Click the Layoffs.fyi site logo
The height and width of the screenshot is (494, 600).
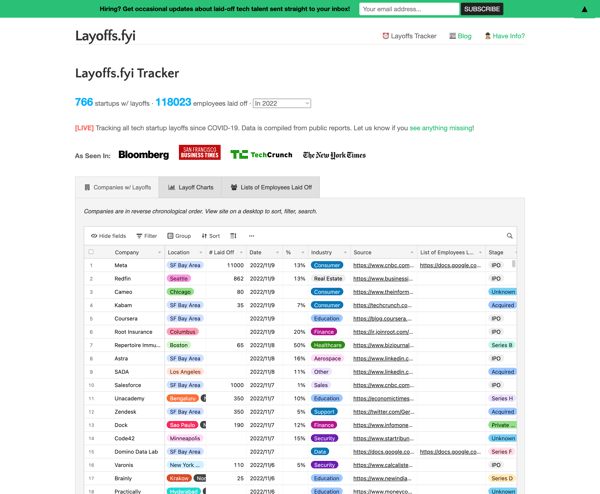click(105, 36)
